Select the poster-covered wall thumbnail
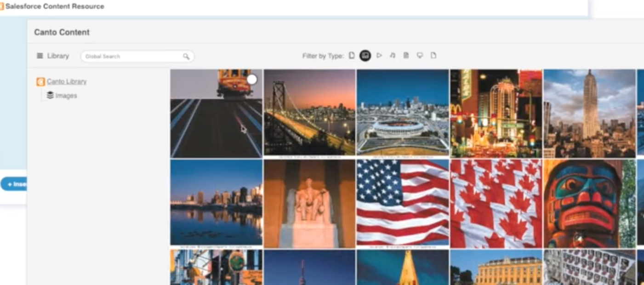The width and height of the screenshot is (644, 285). (589, 267)
